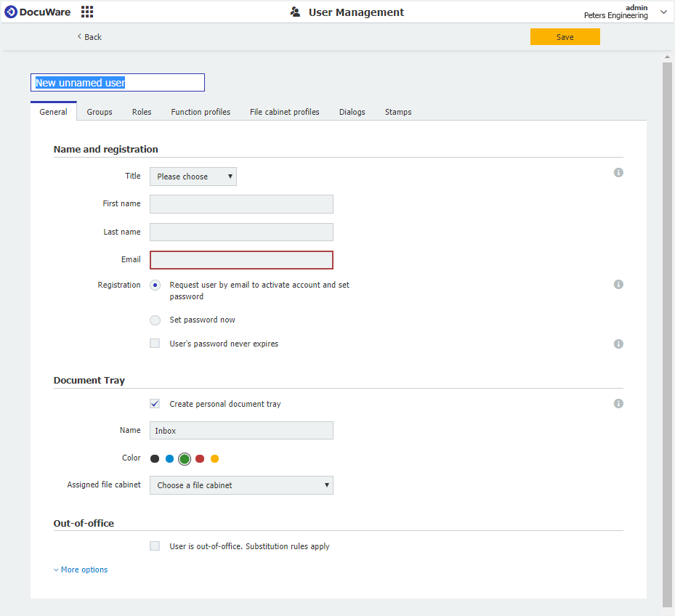This screenshot has height=616, width=675.
Task: Open the Title Please choose dropdown
Action: [x=193, y=176]
